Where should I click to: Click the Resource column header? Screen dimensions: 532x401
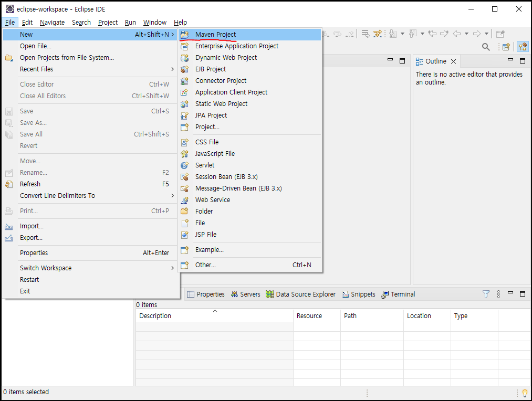(317, 316)
